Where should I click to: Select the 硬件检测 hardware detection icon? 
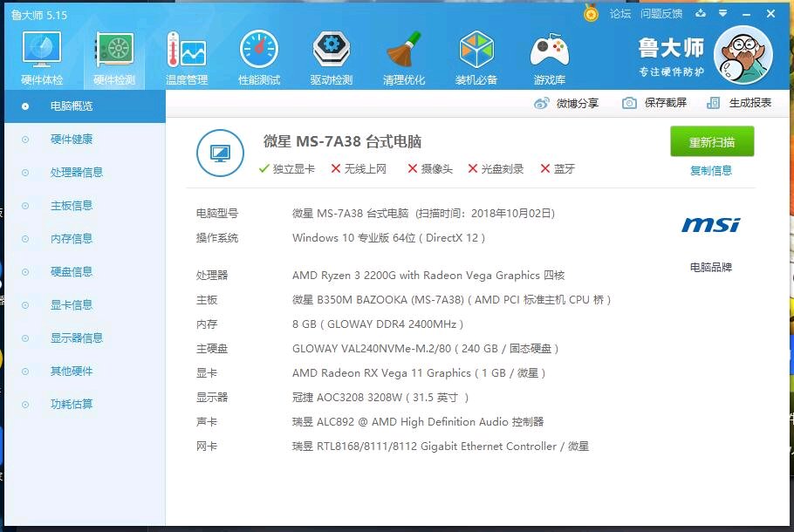[x=114, y=58]
